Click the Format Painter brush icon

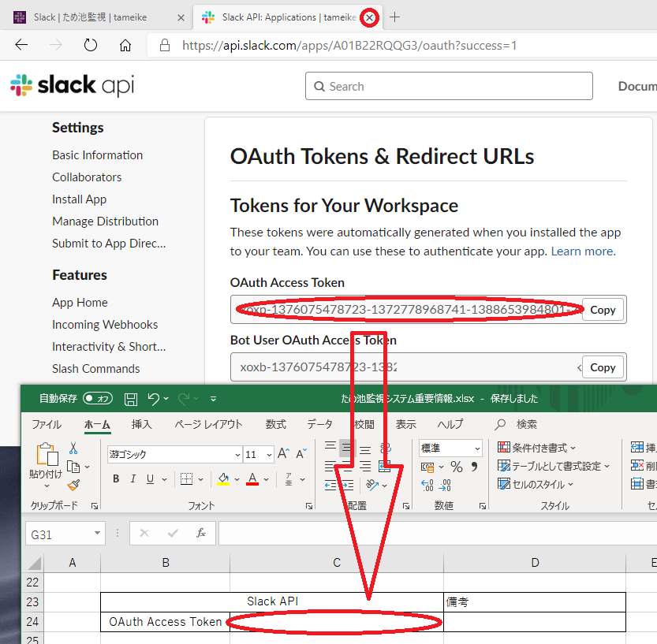73,485
